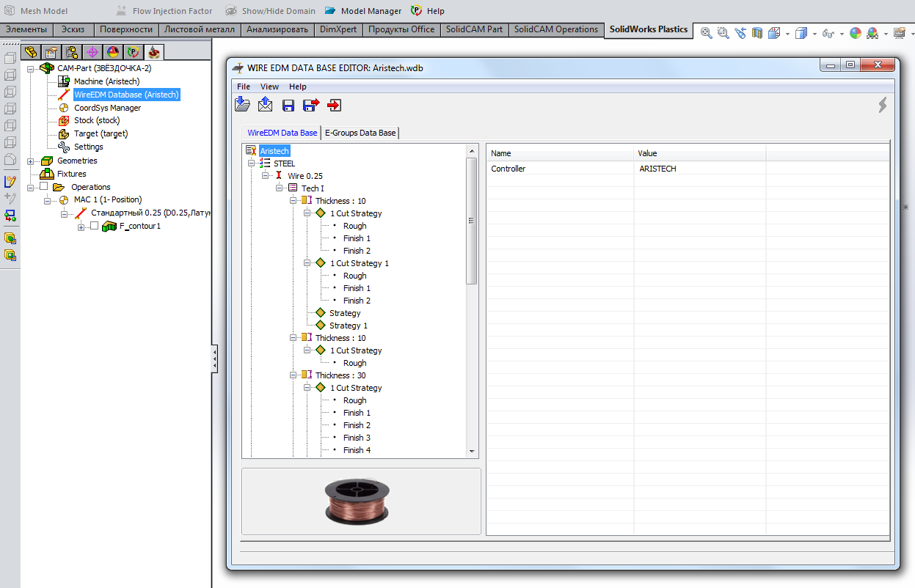The width and height of the screenshot is (915, 588).
Task: Collapse the MAC 1 (1- Position) node
Action: click(47, 199)
